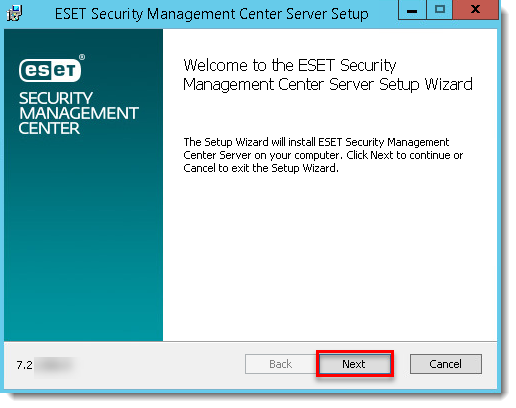Click the words Click Next in the paragraph

coord(370,155)
